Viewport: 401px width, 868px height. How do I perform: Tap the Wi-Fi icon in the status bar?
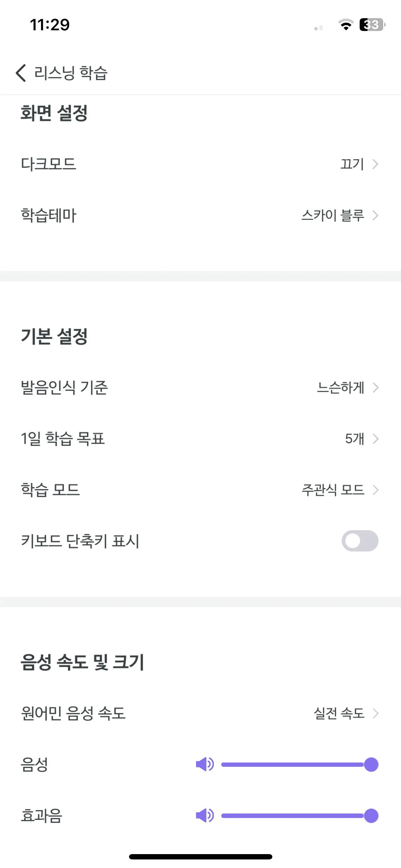(x=345, y=25)
